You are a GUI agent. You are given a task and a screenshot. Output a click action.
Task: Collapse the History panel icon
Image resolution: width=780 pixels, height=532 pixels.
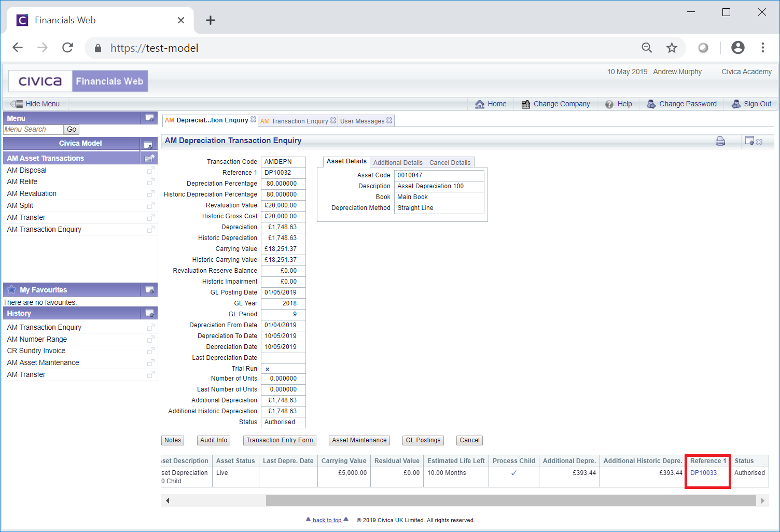149,313
